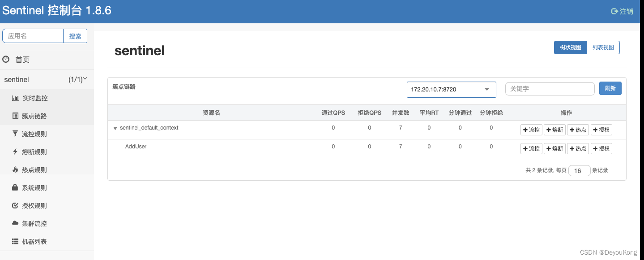Screen dimensions: 644x260
Task: Add 流控 rule for sentinel_default_context
Action: [531, 130]
